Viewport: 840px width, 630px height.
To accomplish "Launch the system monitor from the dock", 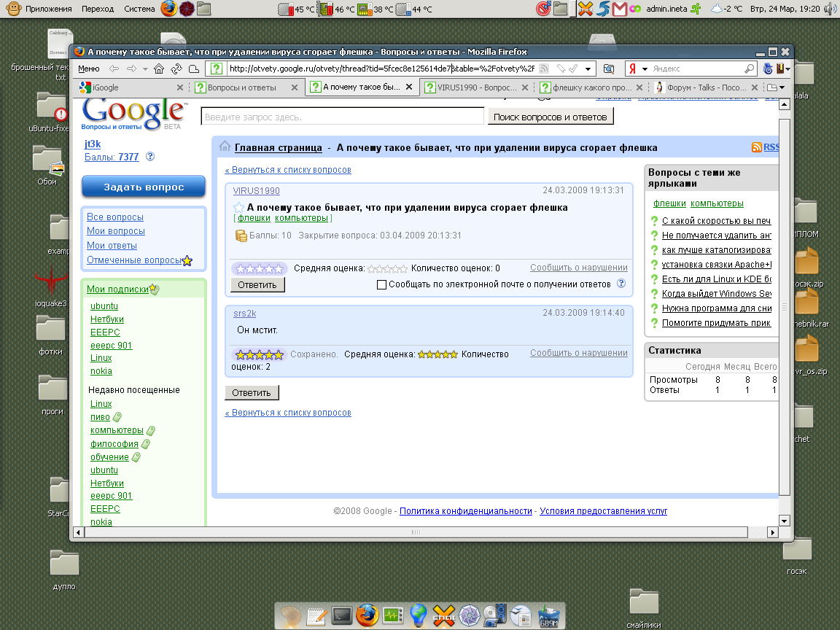I will (393, 615).
